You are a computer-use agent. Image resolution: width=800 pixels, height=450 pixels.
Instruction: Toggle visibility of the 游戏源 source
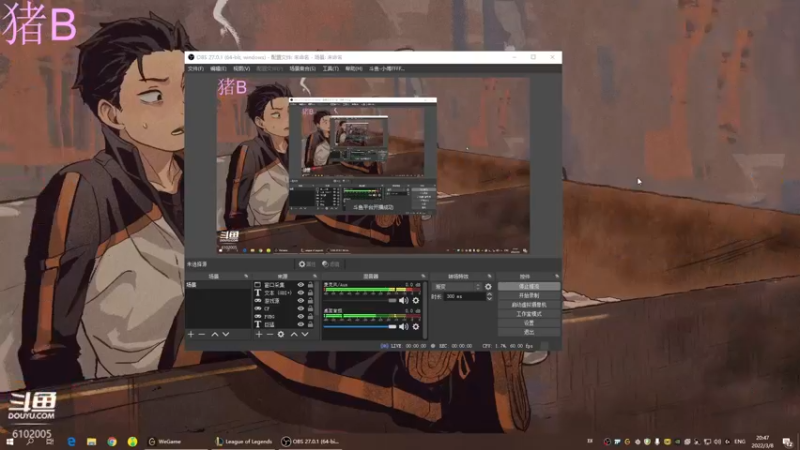tap(301, 301)
